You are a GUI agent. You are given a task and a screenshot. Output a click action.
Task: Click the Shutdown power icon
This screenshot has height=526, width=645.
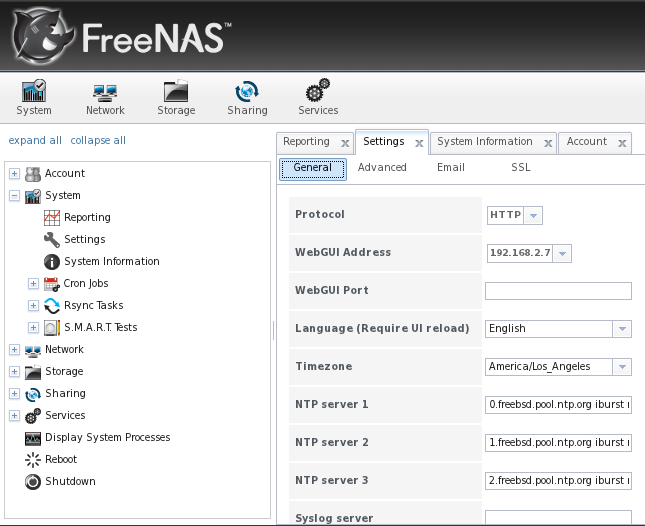32,482
